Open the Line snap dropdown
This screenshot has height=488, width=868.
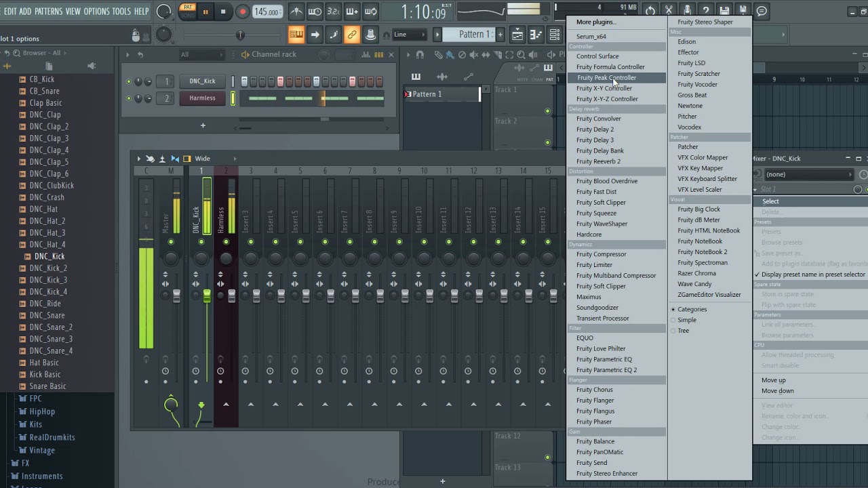point(410,35)
